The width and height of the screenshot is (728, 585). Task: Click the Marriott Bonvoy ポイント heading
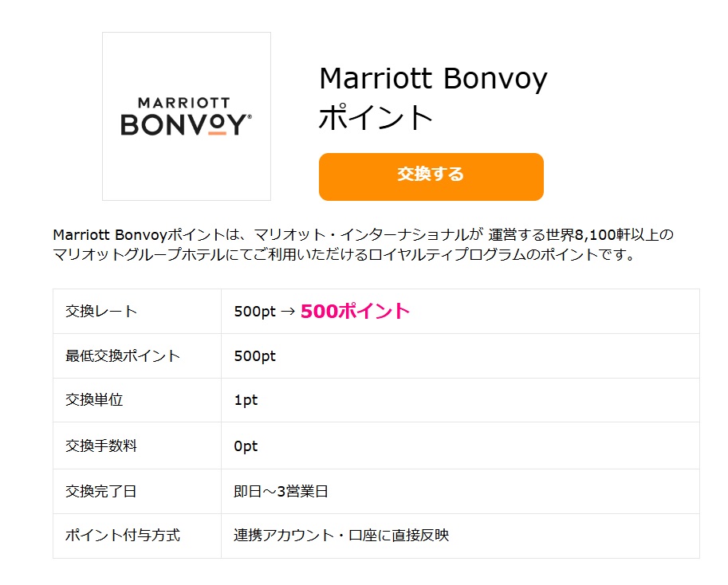tap(433, 97)
